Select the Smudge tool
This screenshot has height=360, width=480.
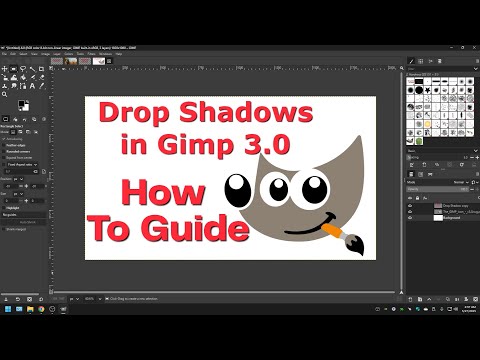[x=14, y=86]
